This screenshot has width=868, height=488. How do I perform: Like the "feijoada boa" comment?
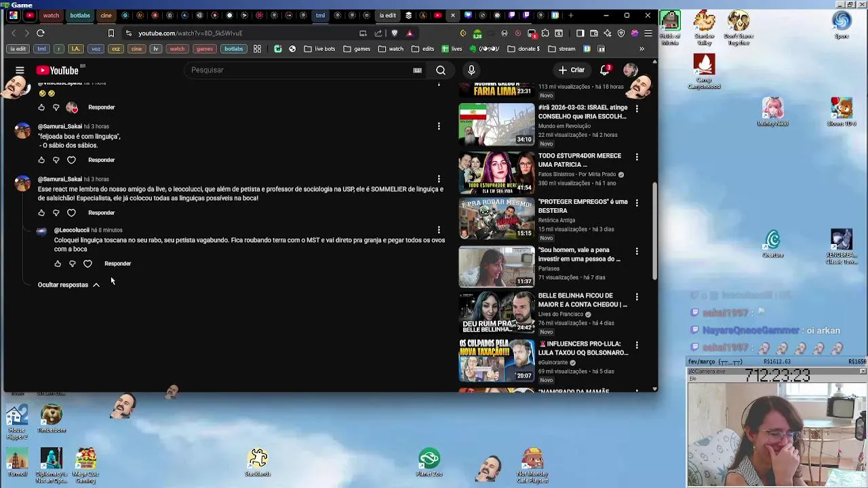tap(41, 160)
